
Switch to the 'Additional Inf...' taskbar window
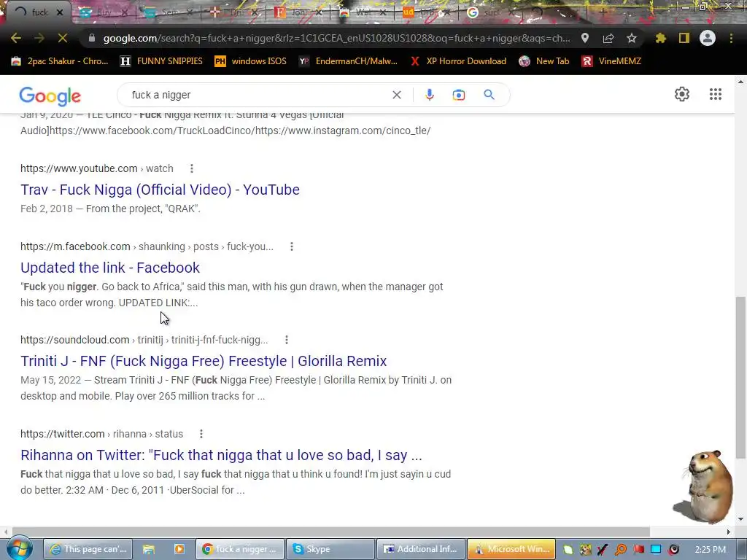click(x=420, y=549)
